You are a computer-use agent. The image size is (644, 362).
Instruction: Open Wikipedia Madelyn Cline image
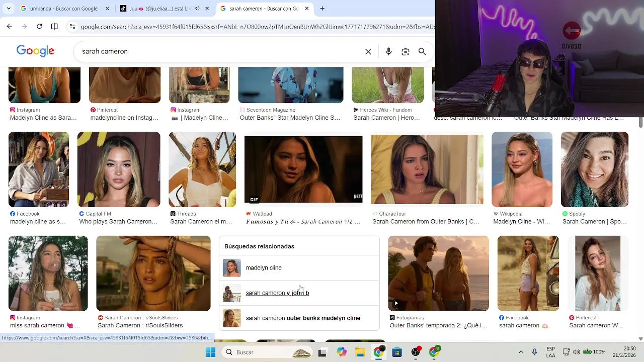pyautogui.click(x=522, y=169)
